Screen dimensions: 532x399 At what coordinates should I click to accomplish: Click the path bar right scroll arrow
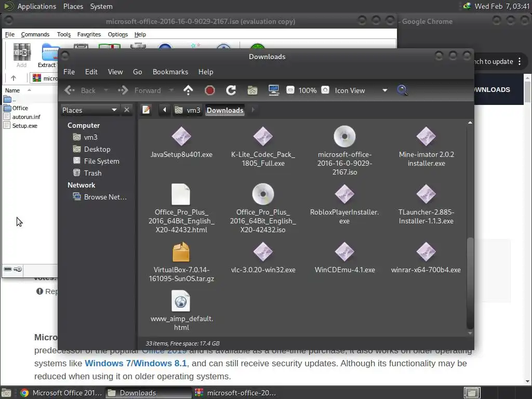tap(253, 110)
